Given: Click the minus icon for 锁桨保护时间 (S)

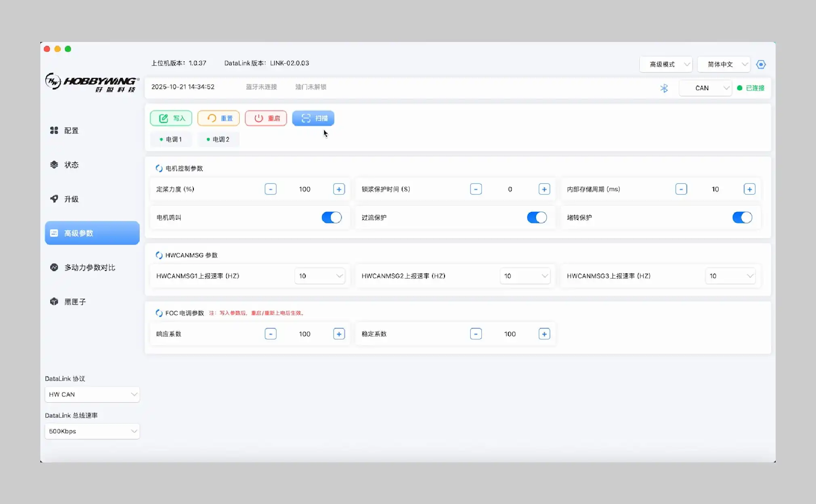Looking at the screenshot, I should [476, 189].
